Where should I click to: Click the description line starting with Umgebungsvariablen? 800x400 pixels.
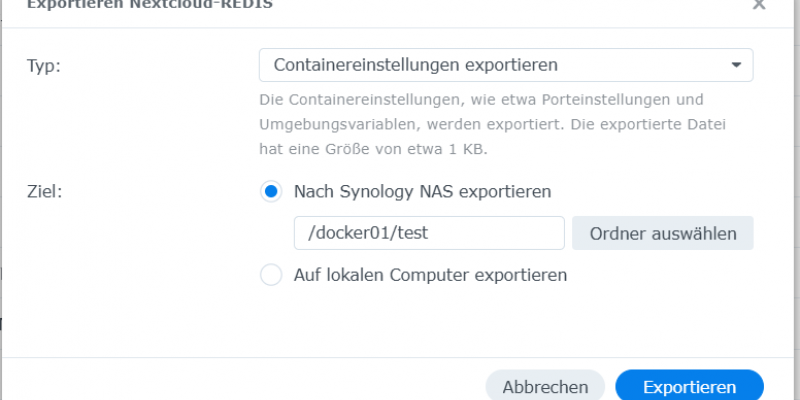[x=491, y=125]
